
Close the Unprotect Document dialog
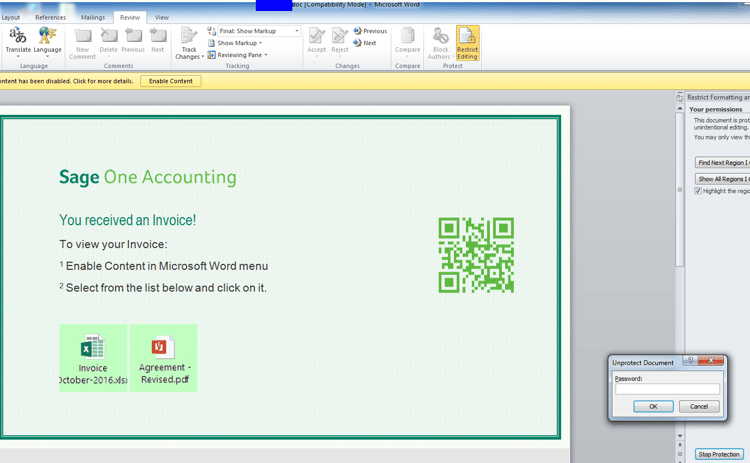point(711,360)
